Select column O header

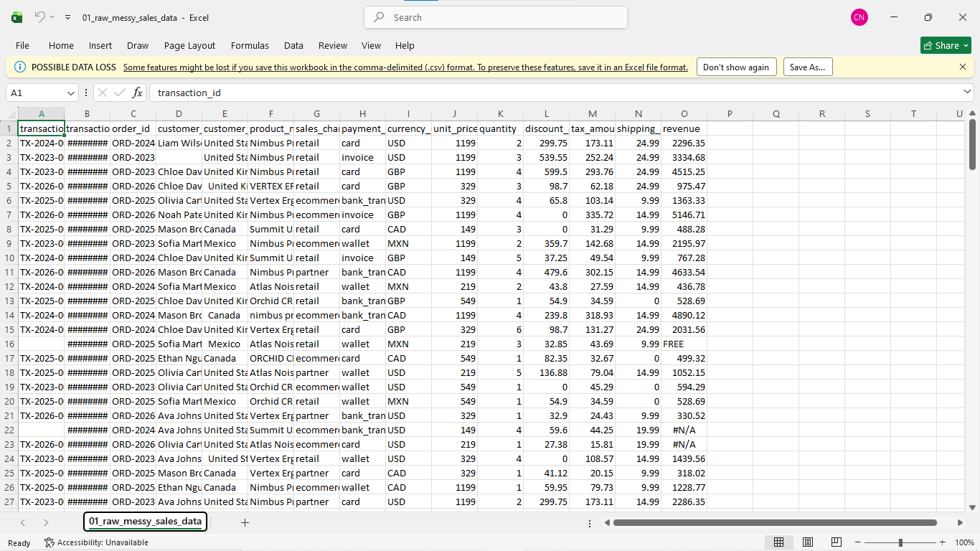click(684, 114)
